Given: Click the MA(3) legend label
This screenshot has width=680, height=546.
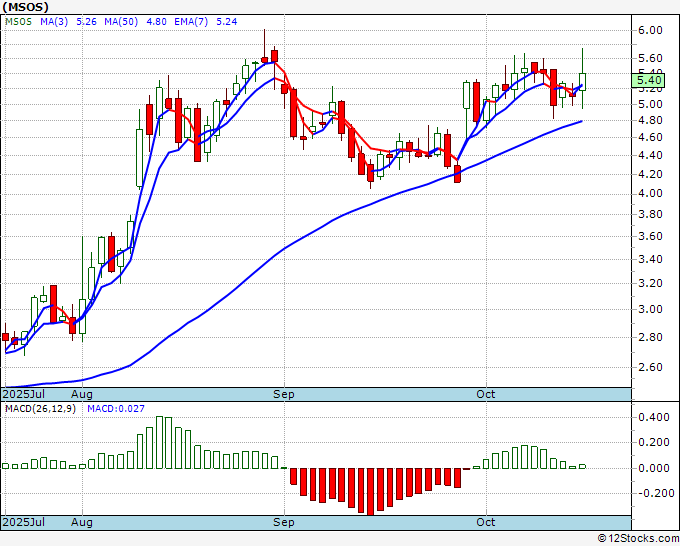Looking at the screenshot, I should coord(54,22).
